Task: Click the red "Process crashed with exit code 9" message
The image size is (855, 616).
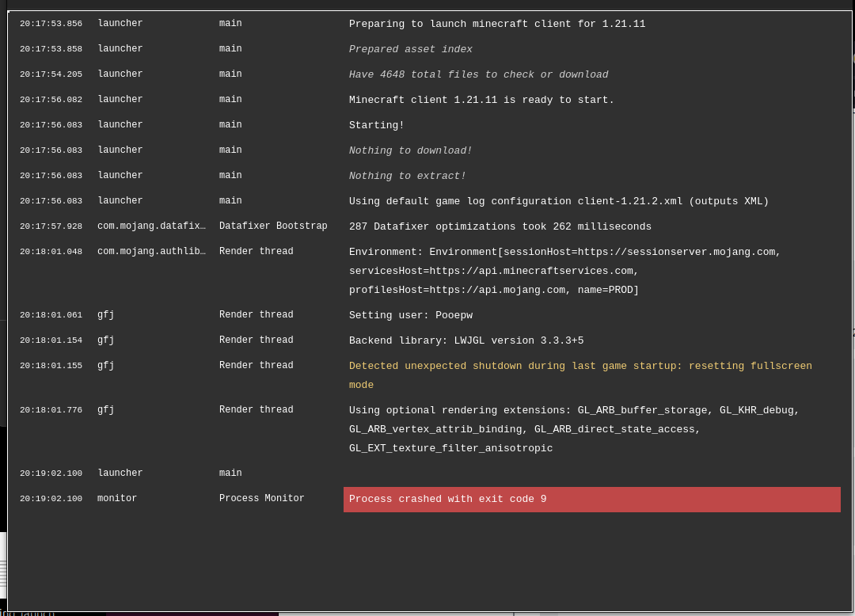Action: click(448, 499)
